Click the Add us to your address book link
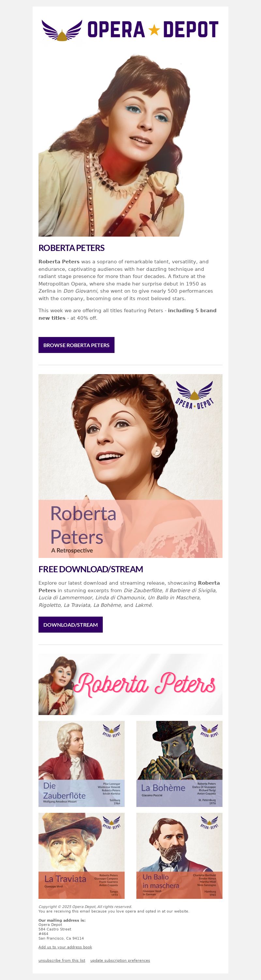This screenshot has width=261, height=980. 65,947
